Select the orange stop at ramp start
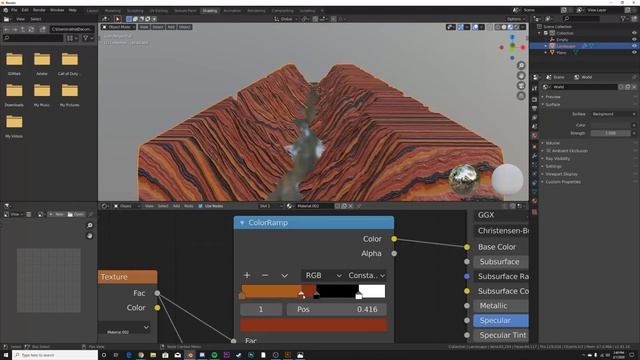640x360 pixels. (x=242, y=296)
